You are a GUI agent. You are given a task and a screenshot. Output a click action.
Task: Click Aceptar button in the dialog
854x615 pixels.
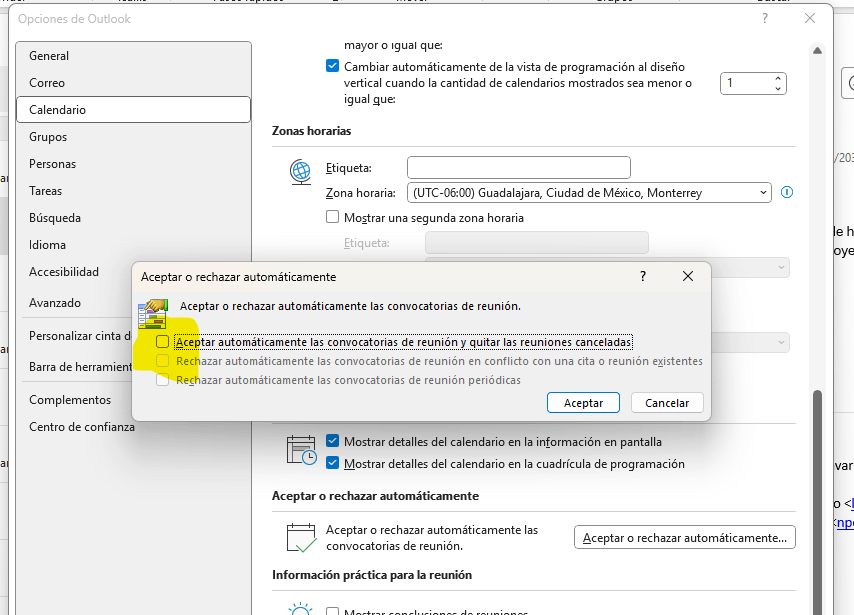pyautogui.click(x=583, y=403)
